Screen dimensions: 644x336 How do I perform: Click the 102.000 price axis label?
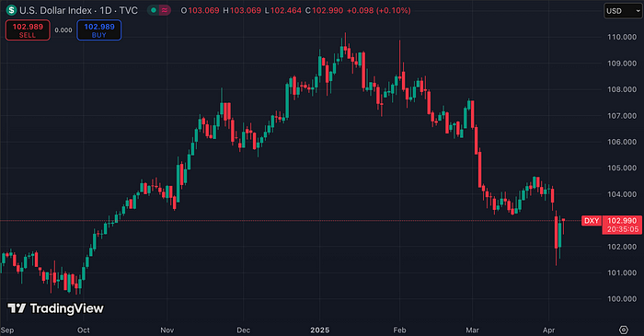click(x=622, y=247)
